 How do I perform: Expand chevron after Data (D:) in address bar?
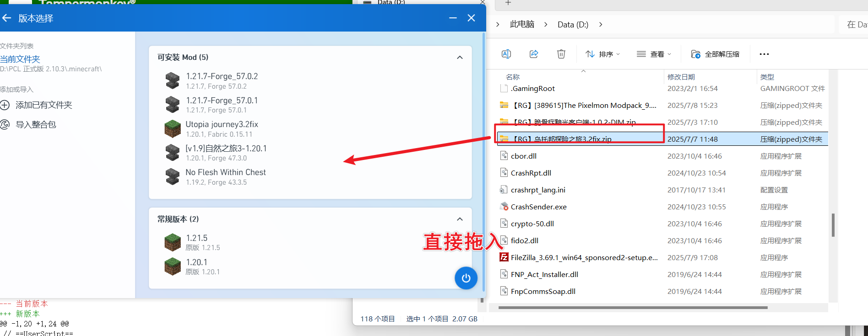tap(601, 25)
